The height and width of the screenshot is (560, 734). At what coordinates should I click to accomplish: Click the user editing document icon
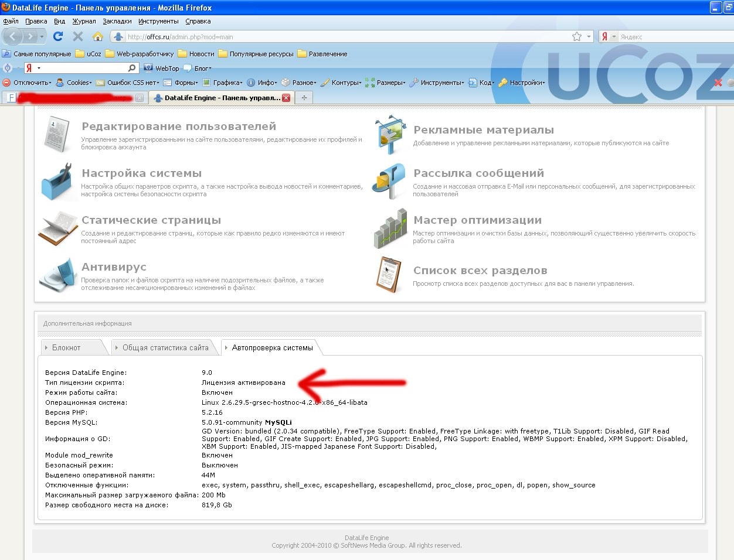pos(57,134)
